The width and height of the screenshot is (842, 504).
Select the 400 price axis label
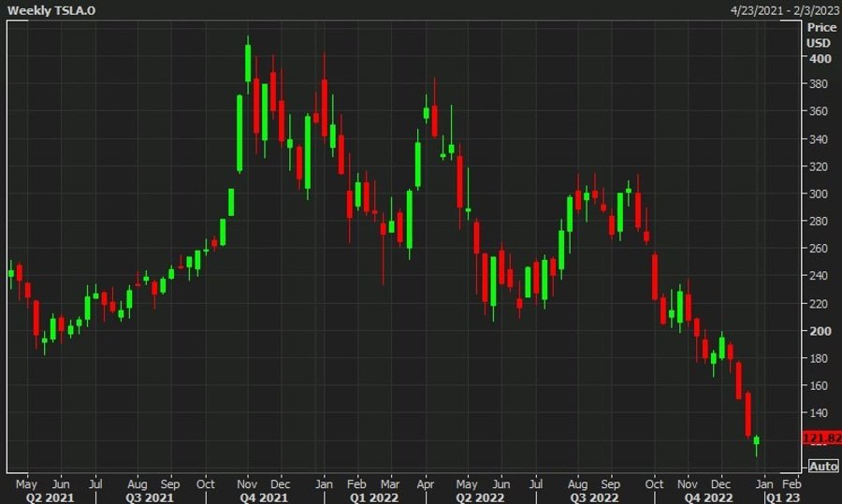tap(820, 58)
